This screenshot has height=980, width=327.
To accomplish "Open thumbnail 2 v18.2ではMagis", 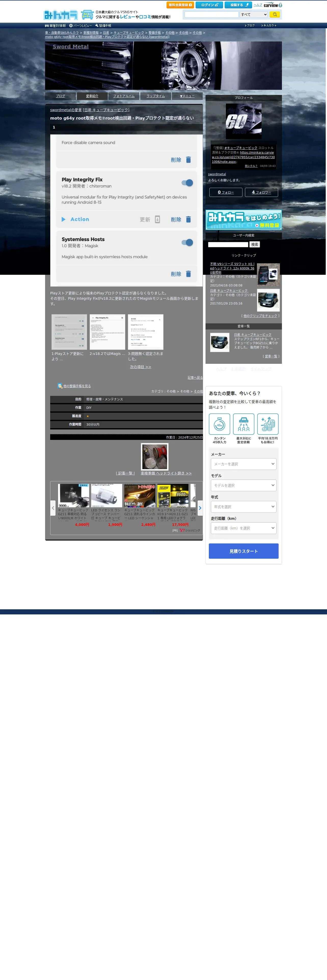I will coord(107,332).
